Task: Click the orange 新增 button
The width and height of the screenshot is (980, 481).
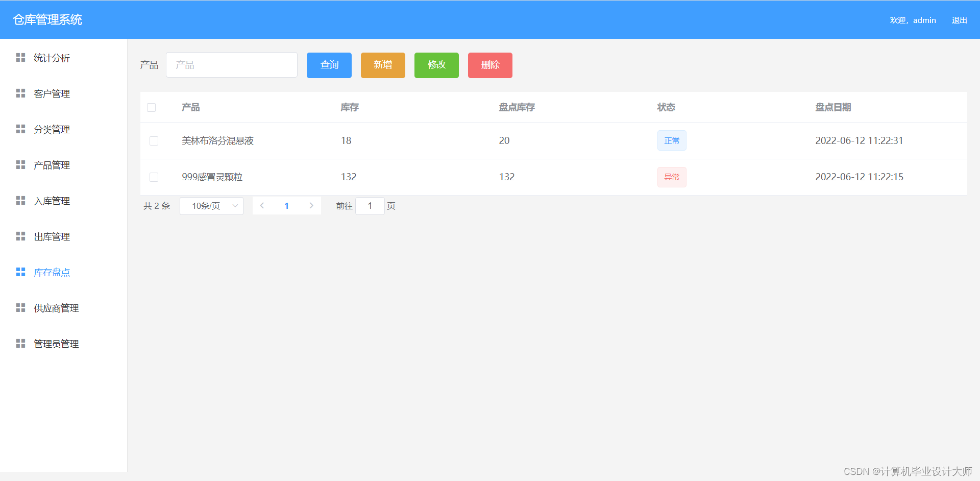Action: [383, 65]
